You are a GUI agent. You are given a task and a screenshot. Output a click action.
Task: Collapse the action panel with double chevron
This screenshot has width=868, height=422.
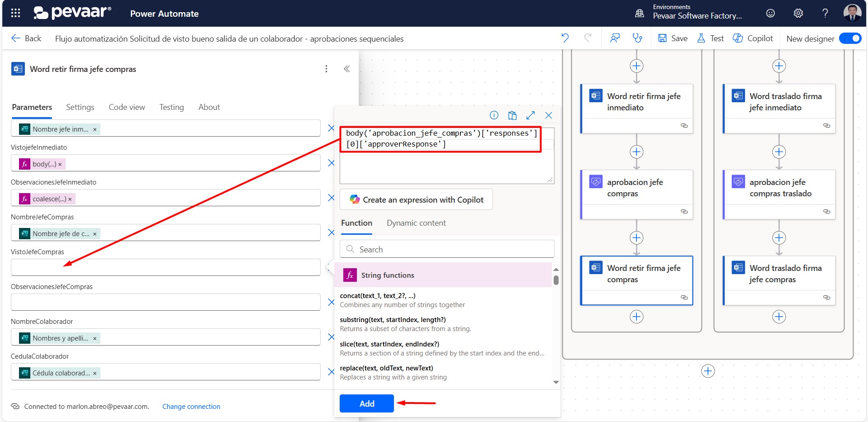[347, 69]
